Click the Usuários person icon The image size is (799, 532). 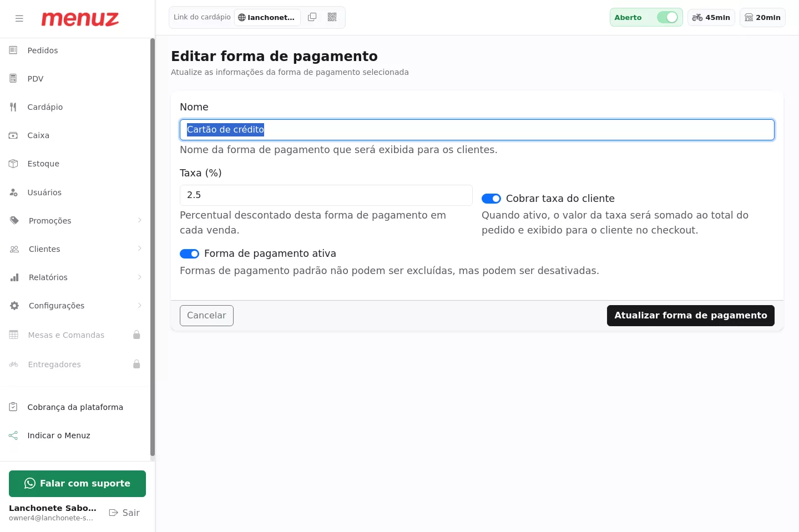click(x=13, y=192)
